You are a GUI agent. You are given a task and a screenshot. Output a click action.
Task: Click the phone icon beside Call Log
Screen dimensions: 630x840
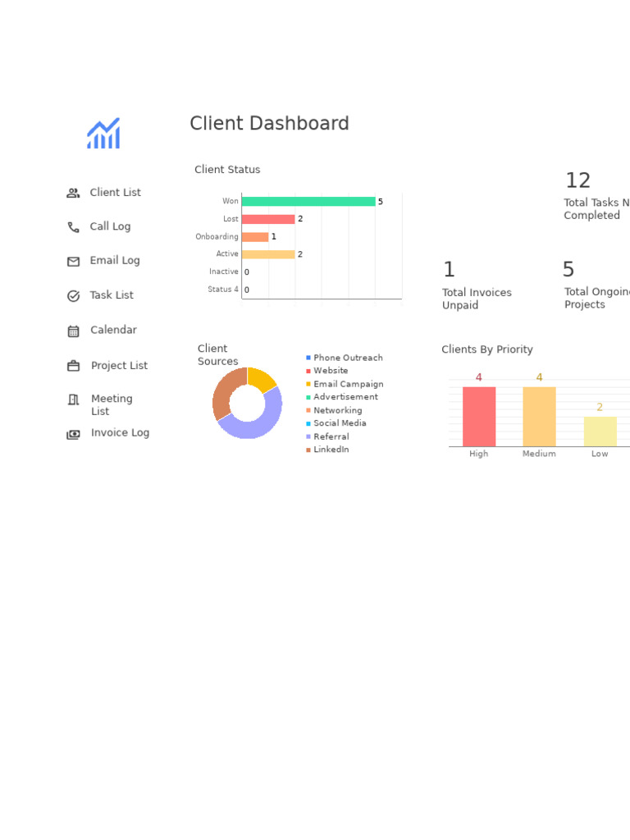pyautogui.click(x=73, y=227)
